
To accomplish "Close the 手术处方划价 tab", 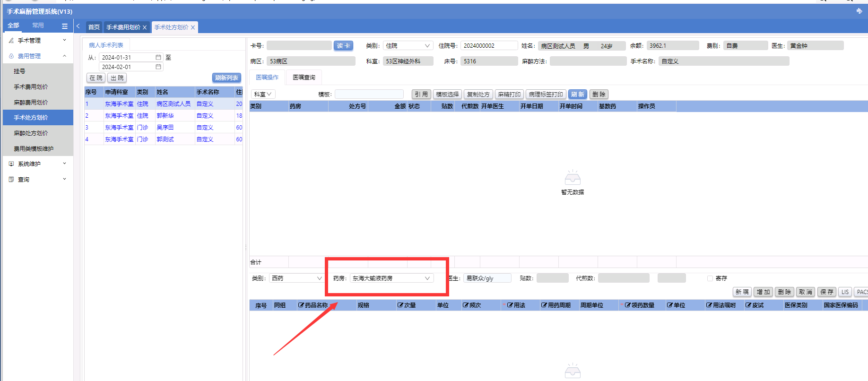I will point(193,27).
